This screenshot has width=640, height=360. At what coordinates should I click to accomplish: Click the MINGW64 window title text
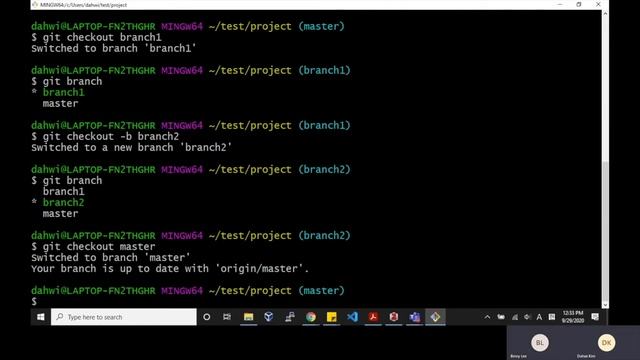83,5
